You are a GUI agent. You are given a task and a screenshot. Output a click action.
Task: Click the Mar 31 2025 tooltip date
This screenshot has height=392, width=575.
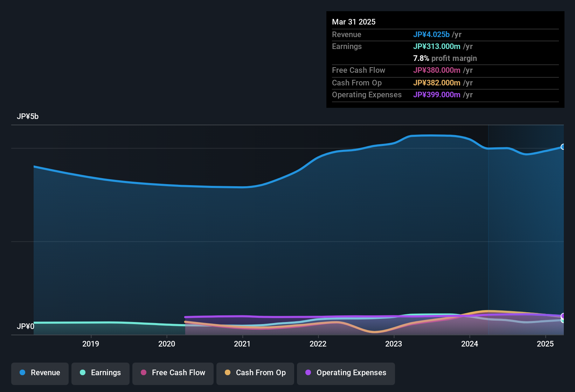click(354, 22)
